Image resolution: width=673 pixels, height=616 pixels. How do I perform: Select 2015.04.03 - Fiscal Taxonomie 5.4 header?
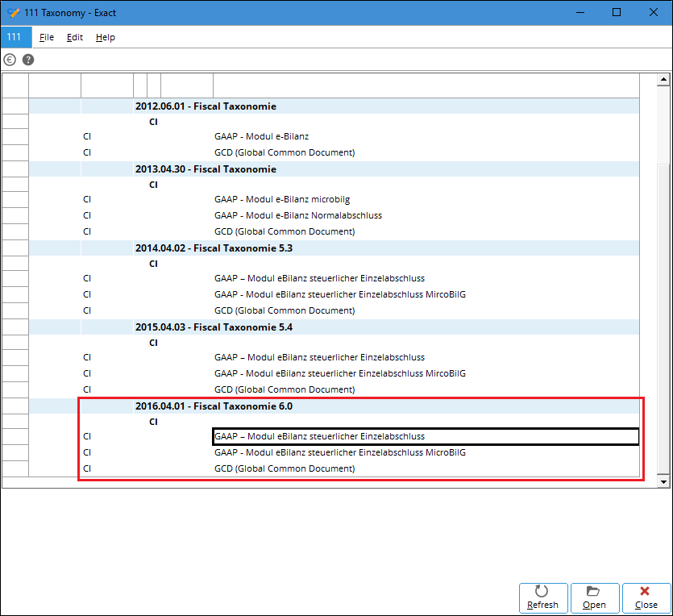[334, 327]
